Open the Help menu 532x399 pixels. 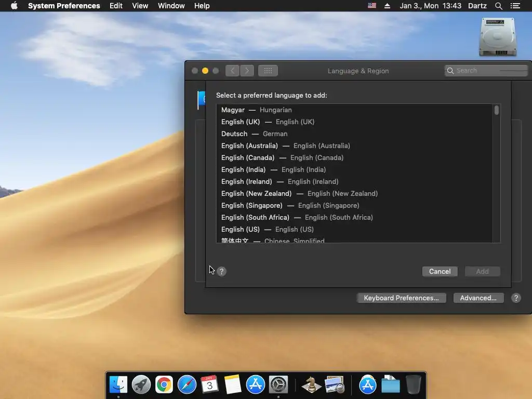point(202,6)
